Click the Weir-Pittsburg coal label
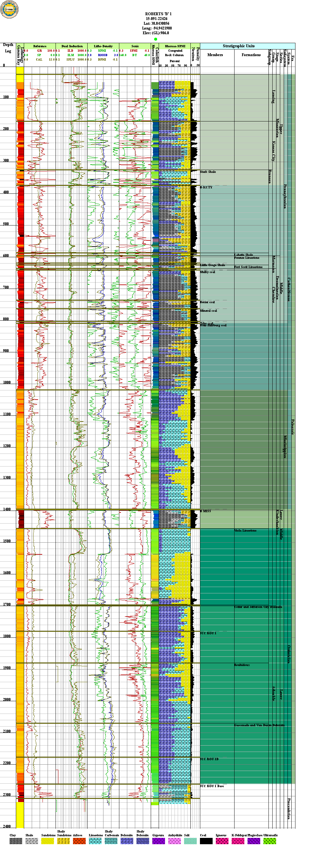311x868 pixels. point(213,325)
